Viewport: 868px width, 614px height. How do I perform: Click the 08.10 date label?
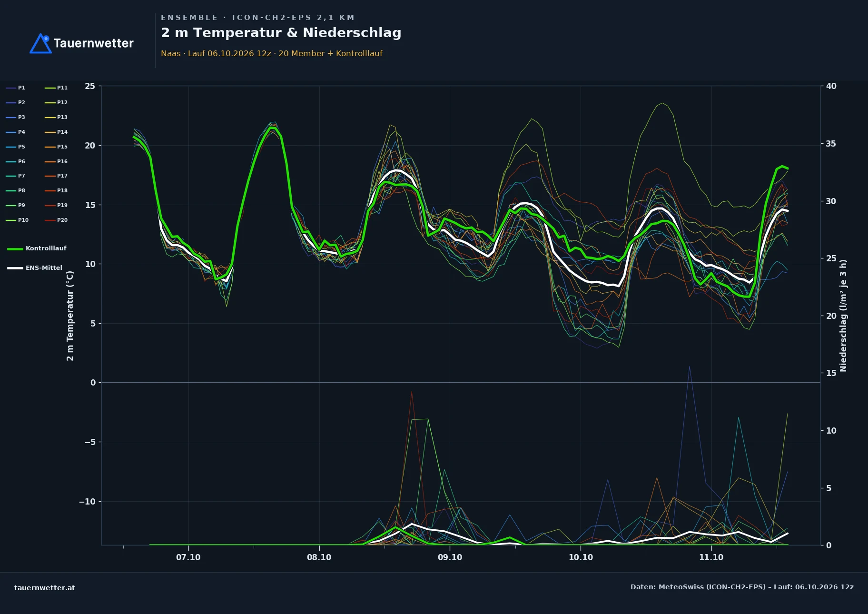pos(319,557)
